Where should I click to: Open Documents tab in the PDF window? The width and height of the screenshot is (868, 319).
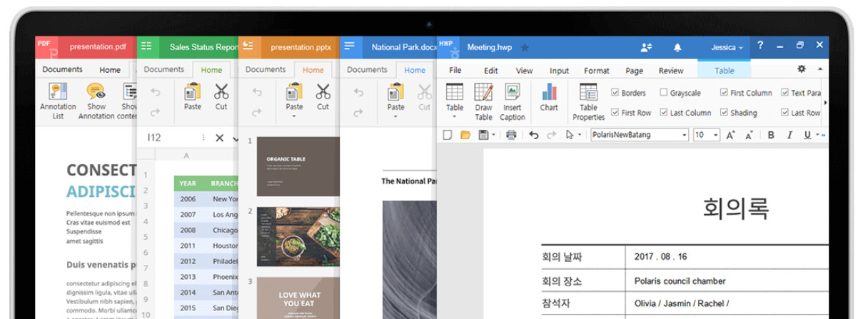pyautogui.click(x=62, y=70)
